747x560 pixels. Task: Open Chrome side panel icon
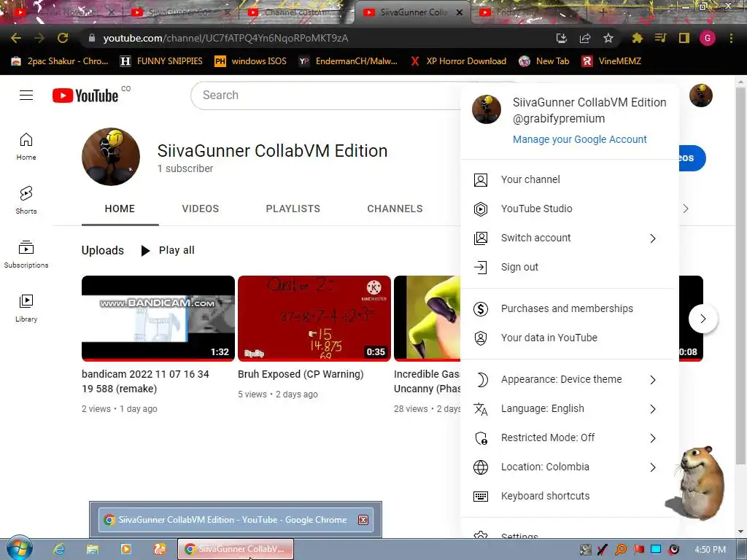point(684,38)
